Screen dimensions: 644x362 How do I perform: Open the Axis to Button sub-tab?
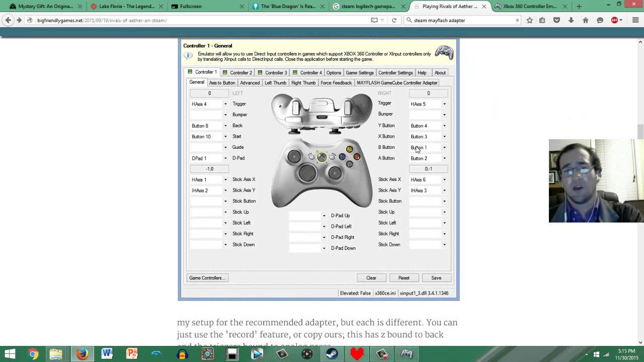point(222,82)
